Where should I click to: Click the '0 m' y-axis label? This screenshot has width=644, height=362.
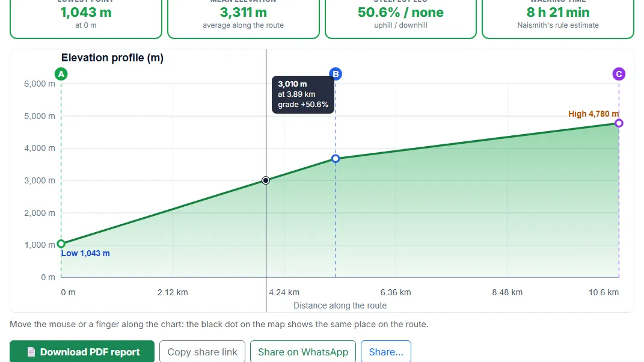pos(48,277)
